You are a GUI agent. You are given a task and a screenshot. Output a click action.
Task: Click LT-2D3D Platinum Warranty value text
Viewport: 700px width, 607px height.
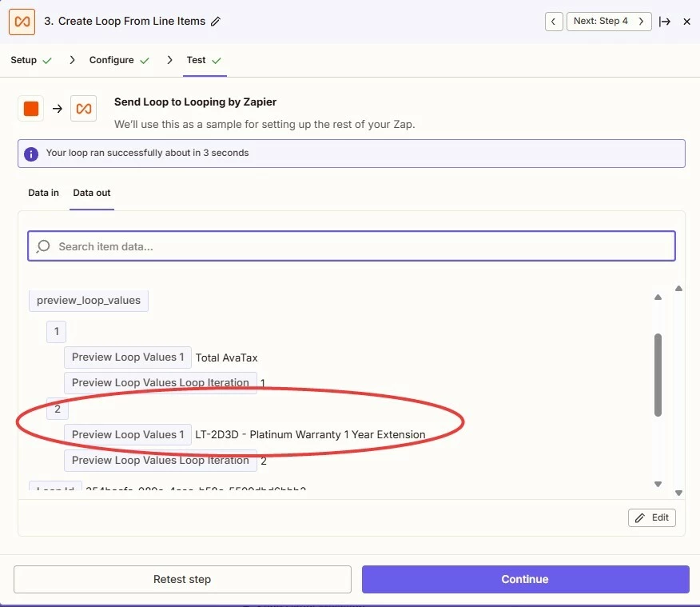click(310, 434)
